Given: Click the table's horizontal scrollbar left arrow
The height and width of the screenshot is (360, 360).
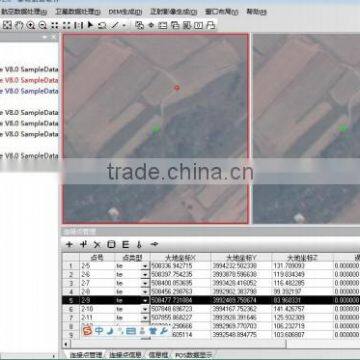Looking at the screenshot, I should tap(66, 344).
